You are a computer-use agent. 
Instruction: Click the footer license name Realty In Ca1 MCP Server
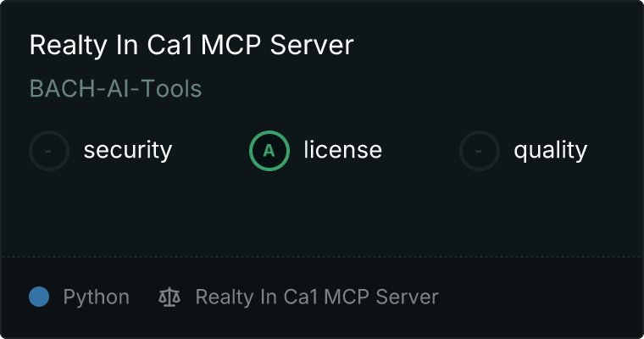pos(317,297)
